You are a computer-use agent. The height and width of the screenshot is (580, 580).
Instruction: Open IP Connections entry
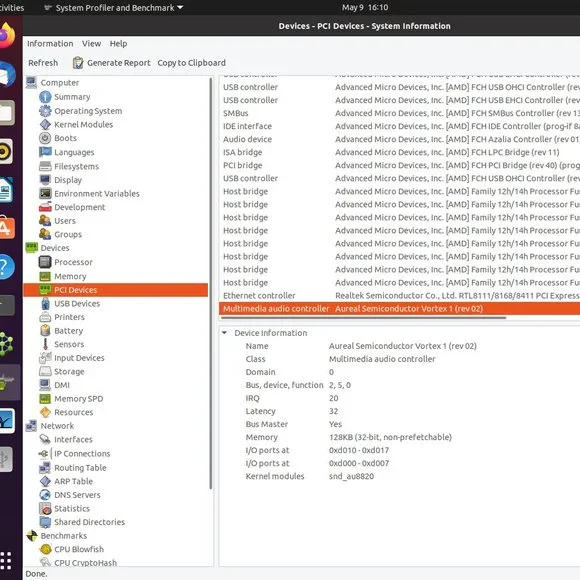pyautogui.click(x=82, y=453)
